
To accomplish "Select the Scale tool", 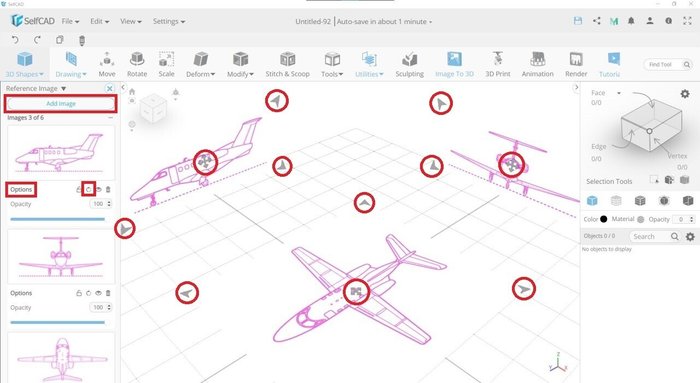I will tap(167, 65).
